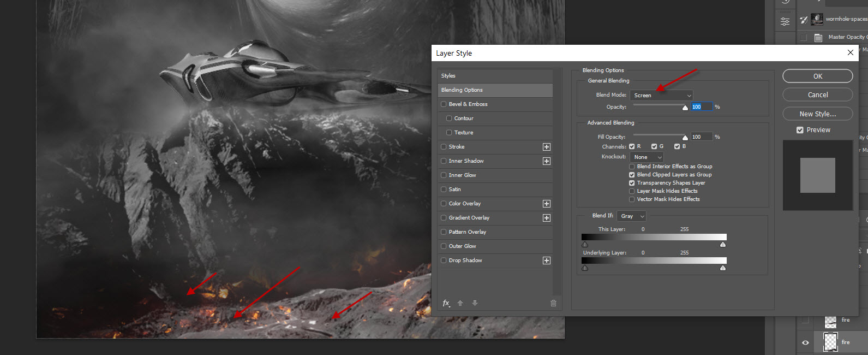Open the Knockout dropdown
The height and width of the screenshot is (355, 868).
(647, 157)
